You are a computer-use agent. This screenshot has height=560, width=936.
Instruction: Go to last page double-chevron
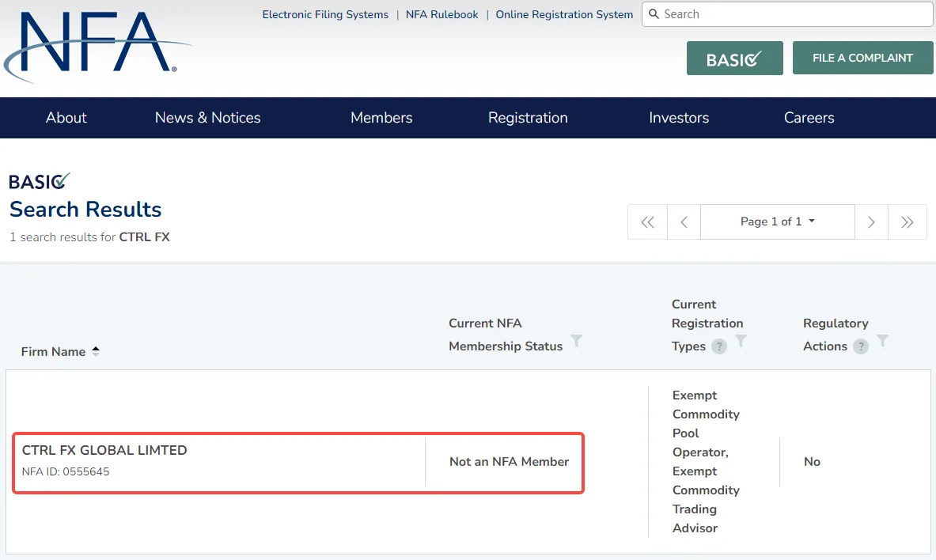tap(908, 222)
